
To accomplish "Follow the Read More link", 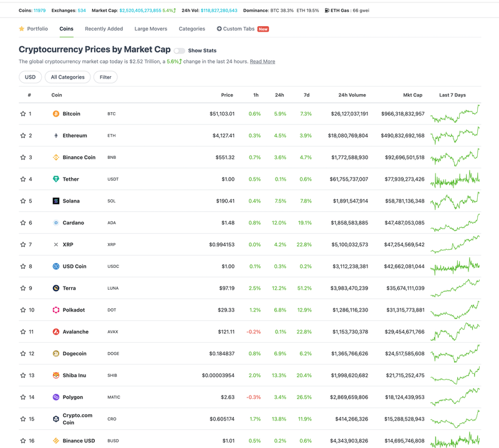I will pyautogui.click(x=262, y=62).
